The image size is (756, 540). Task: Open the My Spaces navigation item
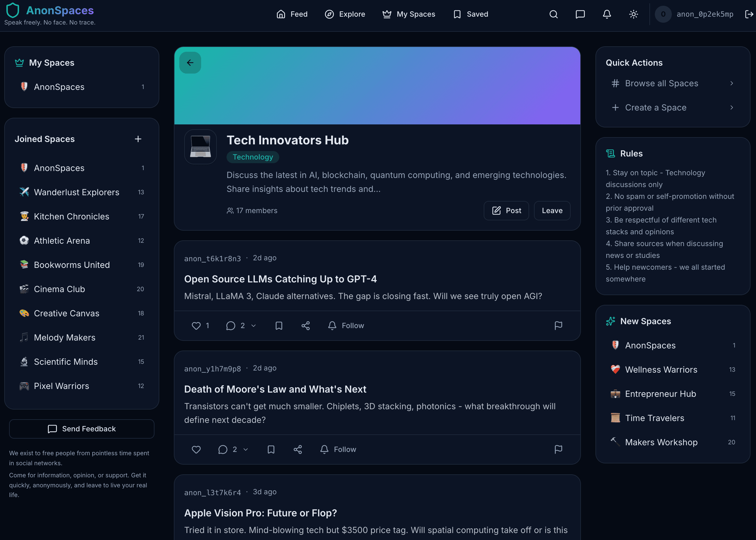(408, 14)
